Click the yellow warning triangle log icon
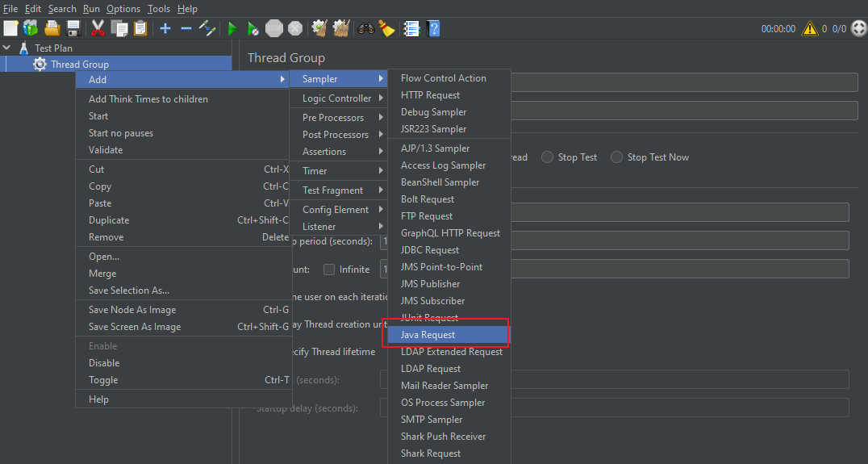 809,28
